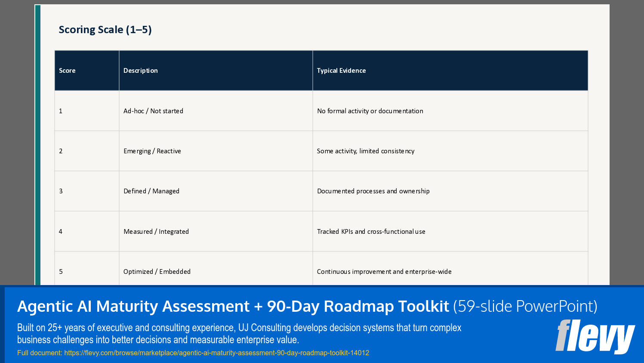This screenshot has width=644, height=363.
Task: Click score cell '5' in the table
Action: (87, 268)
